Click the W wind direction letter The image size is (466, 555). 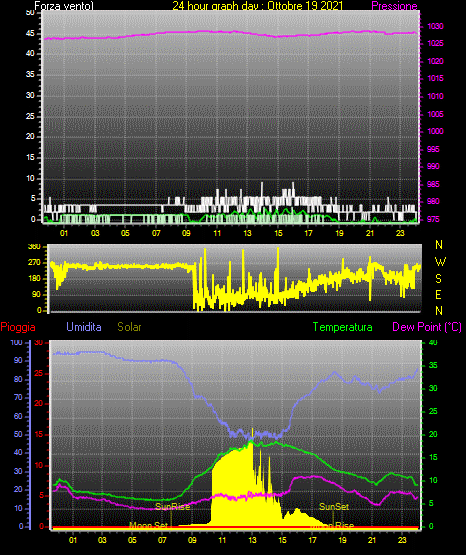pos(440,262)
